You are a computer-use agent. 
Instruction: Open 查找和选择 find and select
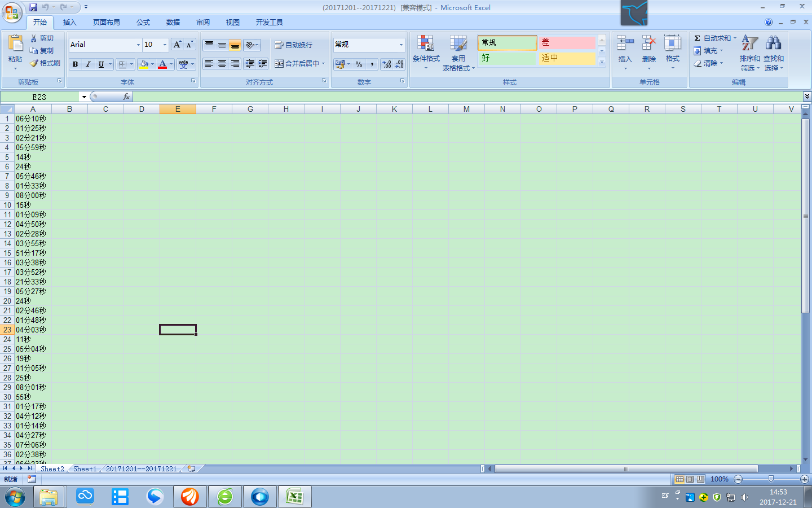(x=774, y=53)
